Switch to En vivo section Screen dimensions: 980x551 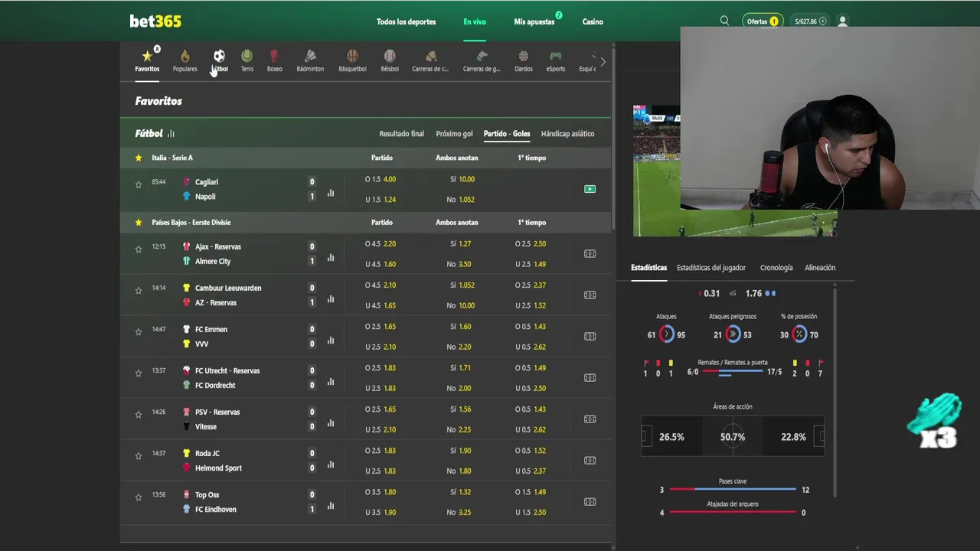tap(475, 21)
